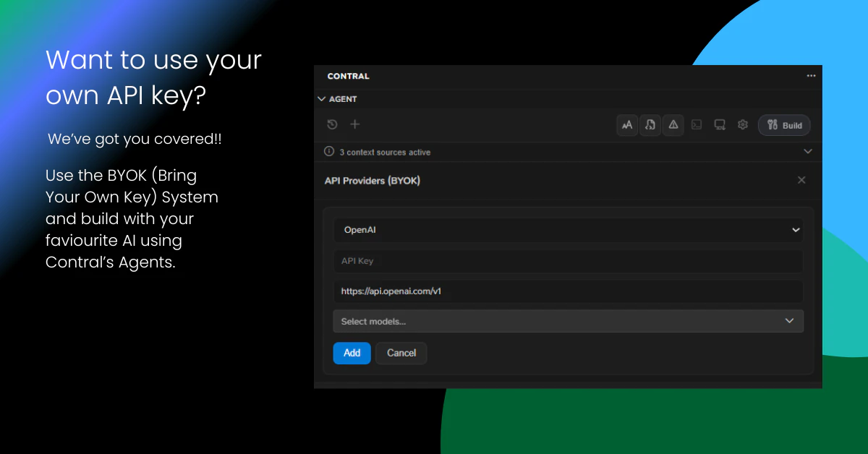Click the 'API Providers (BYOK)' heading
This screenshot has height=454, width=868.
[373, 181]
